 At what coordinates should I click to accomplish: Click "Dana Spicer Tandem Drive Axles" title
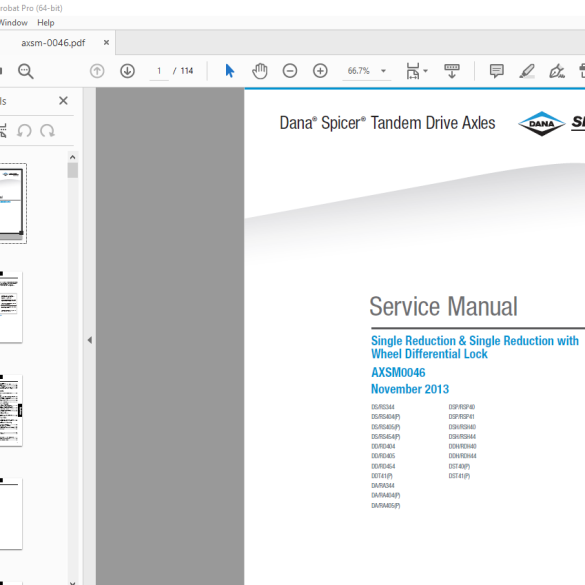(387, 123)
